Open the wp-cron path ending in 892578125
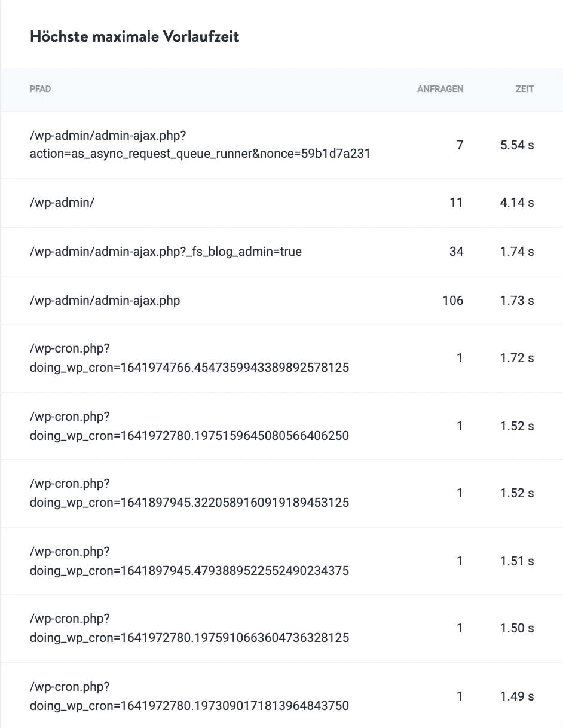The width and height of the screenshot is (563, 728). (189, 359)
